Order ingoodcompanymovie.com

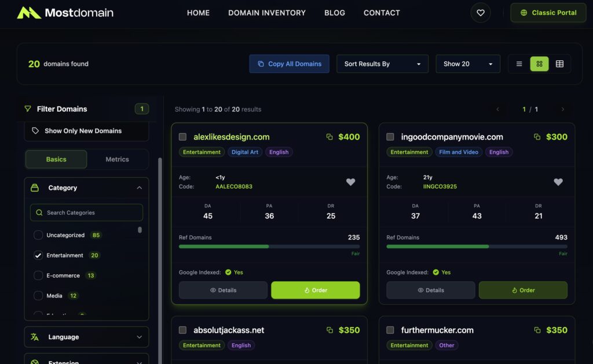pos(523,291)
